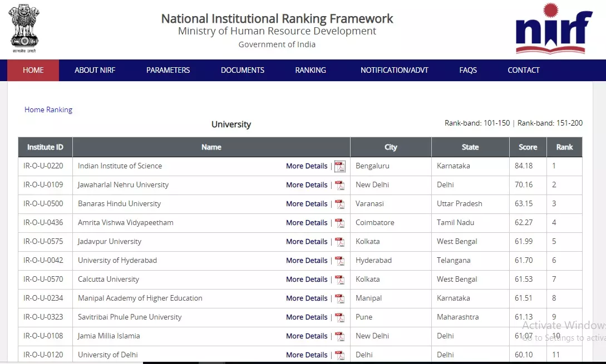Open Calcutta University PDF icon
Viewport: 606px width, 364px height.
339,280
